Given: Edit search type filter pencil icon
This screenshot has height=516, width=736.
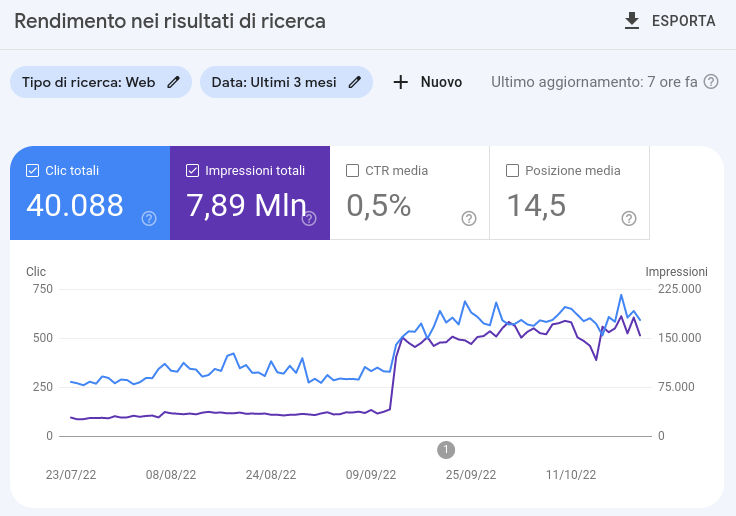Looking at the screenshot, I should tap(174, 82).
